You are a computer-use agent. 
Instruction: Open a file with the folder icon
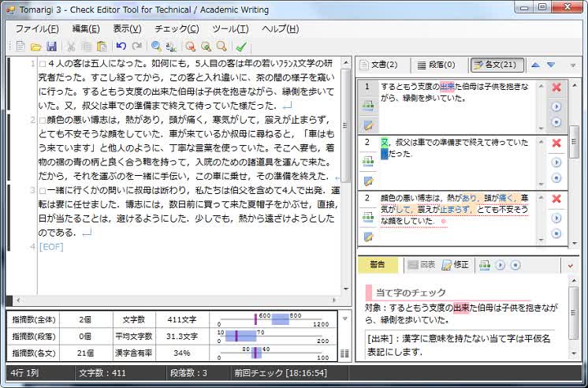click(x=36, y=47)
